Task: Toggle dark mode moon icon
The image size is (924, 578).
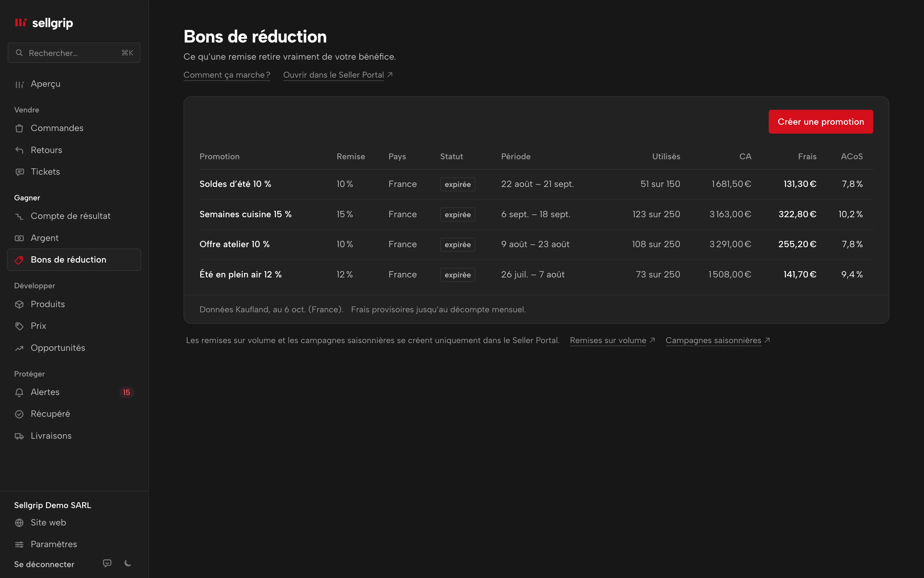Action: pyautogui.click(x=128, y=563)
